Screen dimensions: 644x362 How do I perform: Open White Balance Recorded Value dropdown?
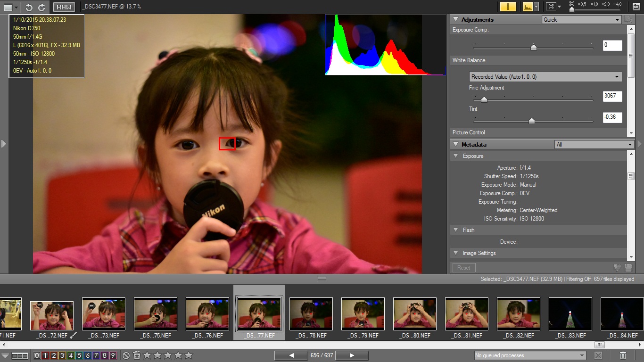[545, 77]
